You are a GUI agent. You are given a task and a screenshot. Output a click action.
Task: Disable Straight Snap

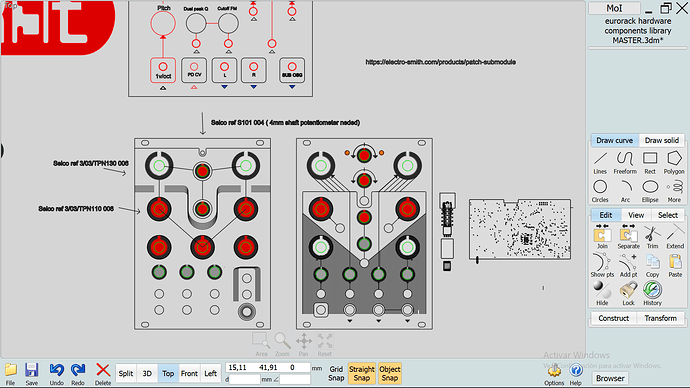tap(362, 373)
